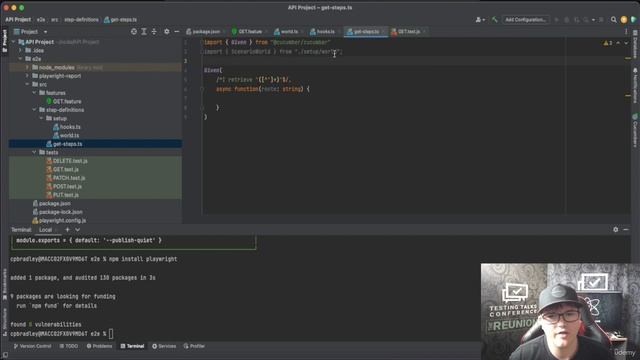Collapse the tests folder arrow

point(34,152)
